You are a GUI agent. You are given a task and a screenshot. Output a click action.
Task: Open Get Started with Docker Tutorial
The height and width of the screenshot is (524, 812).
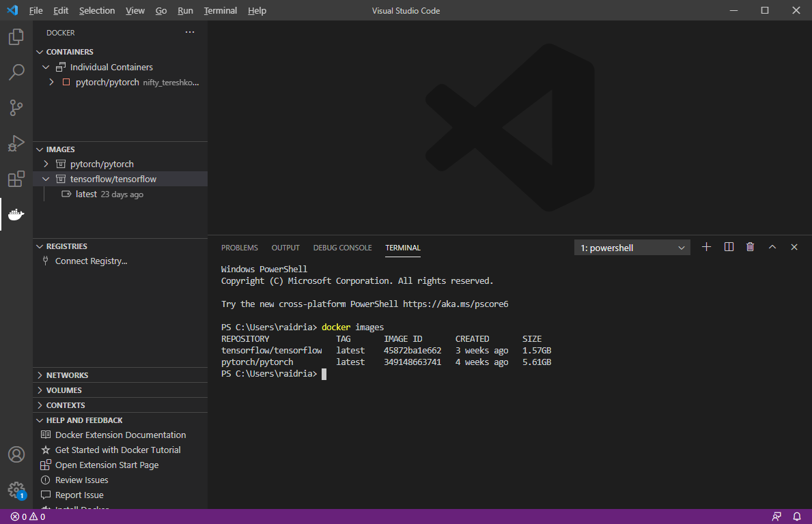118,450
